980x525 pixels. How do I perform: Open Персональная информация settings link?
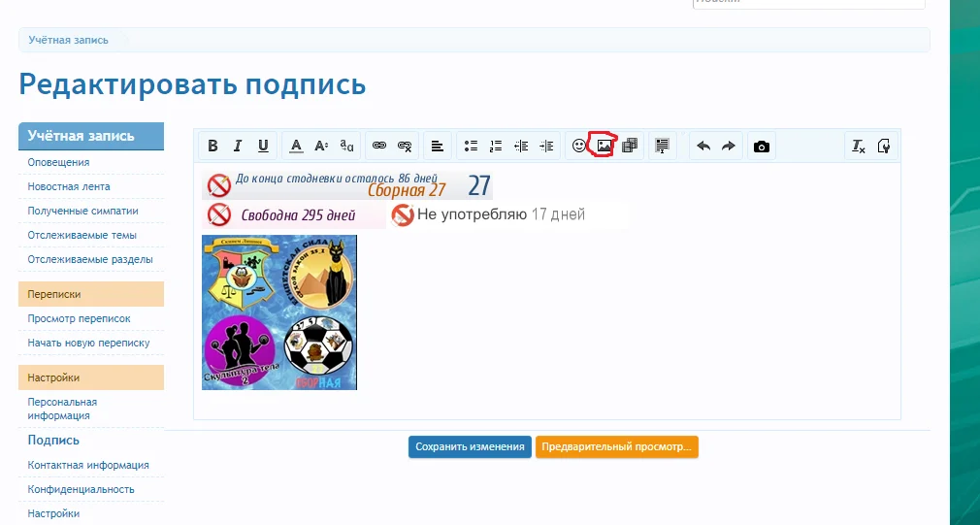point(62,409)
